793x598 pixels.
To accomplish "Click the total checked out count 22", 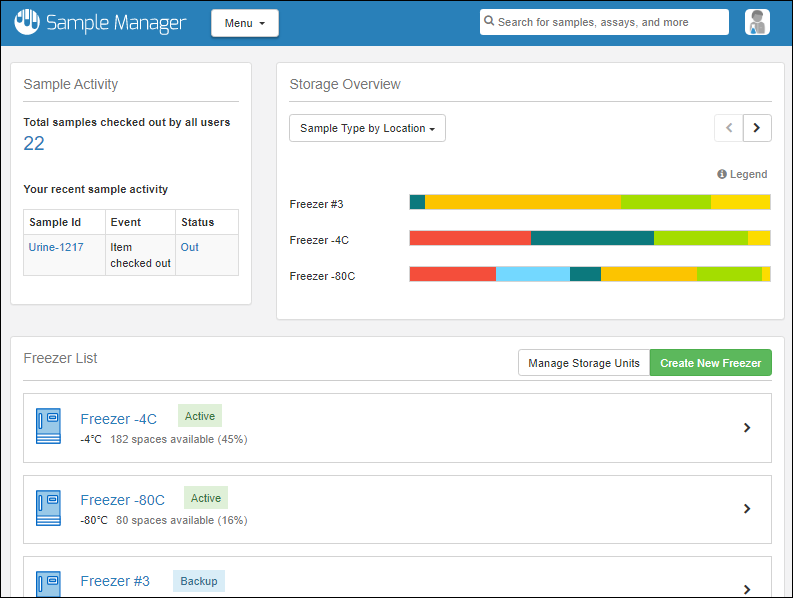I will 34,144.
